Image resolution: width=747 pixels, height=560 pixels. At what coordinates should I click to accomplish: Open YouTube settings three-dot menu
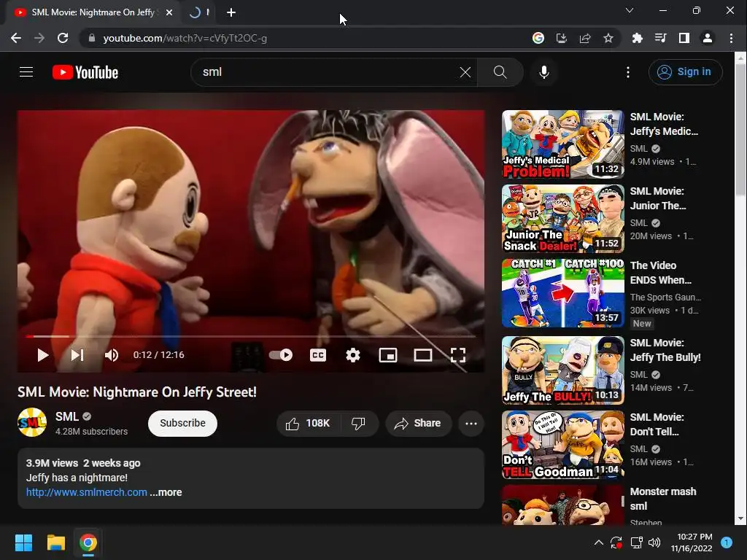click(x=628, y=72)
